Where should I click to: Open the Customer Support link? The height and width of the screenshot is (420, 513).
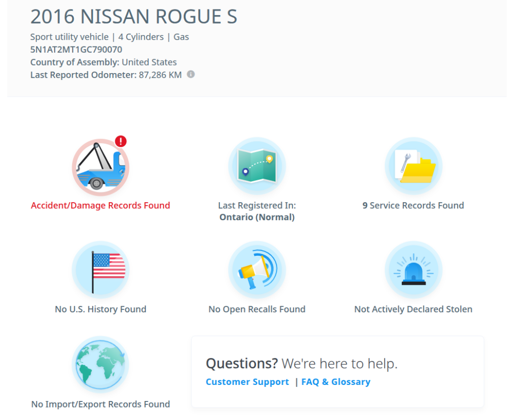tap(247, 382)
